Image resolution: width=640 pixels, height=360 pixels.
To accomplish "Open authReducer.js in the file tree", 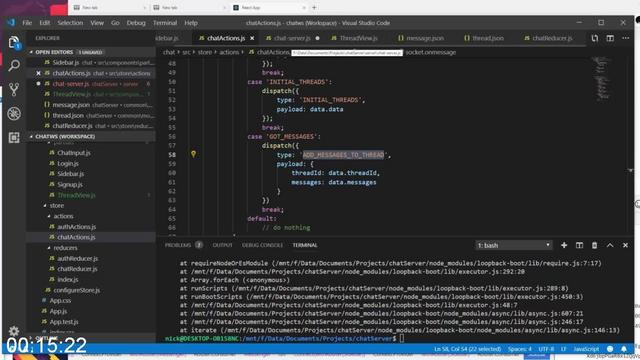I will tap(78, 258).
